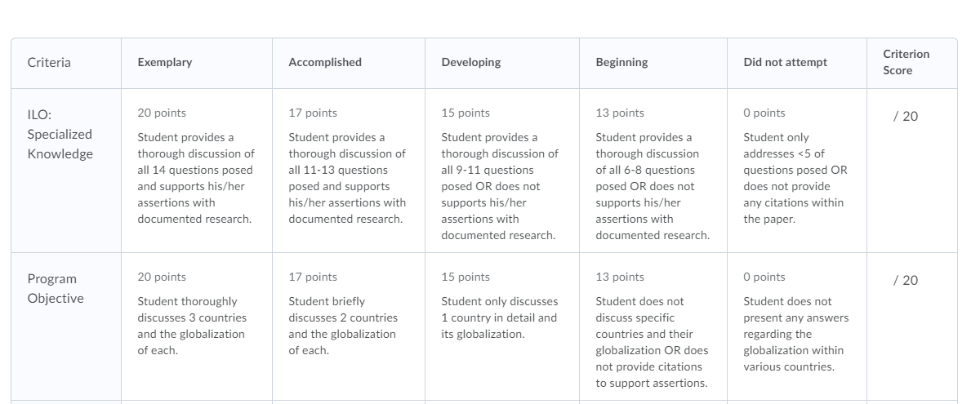Select Exemplary 20 points for Program Objective
This screenshot has width=980, height=404.
pyautogui.click(x=197, y=326)
